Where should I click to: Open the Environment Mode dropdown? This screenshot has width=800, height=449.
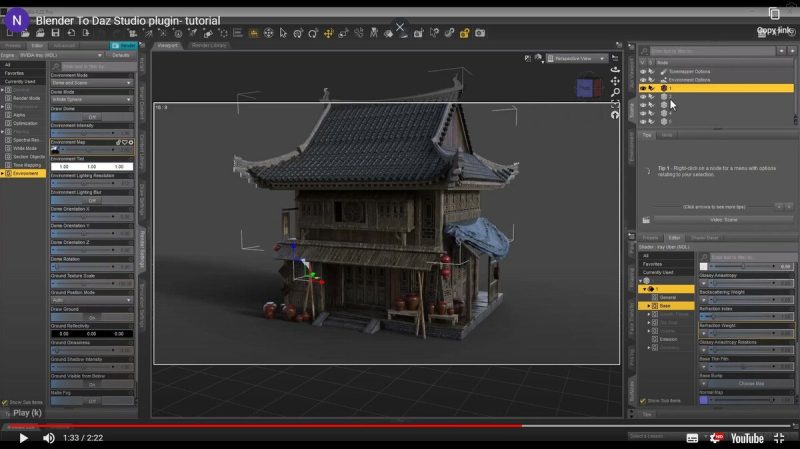92,83
